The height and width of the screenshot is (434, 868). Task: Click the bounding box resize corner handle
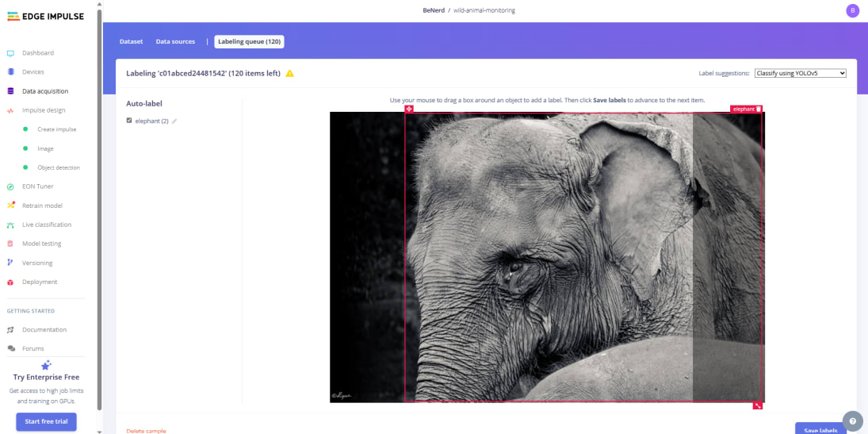758,405
